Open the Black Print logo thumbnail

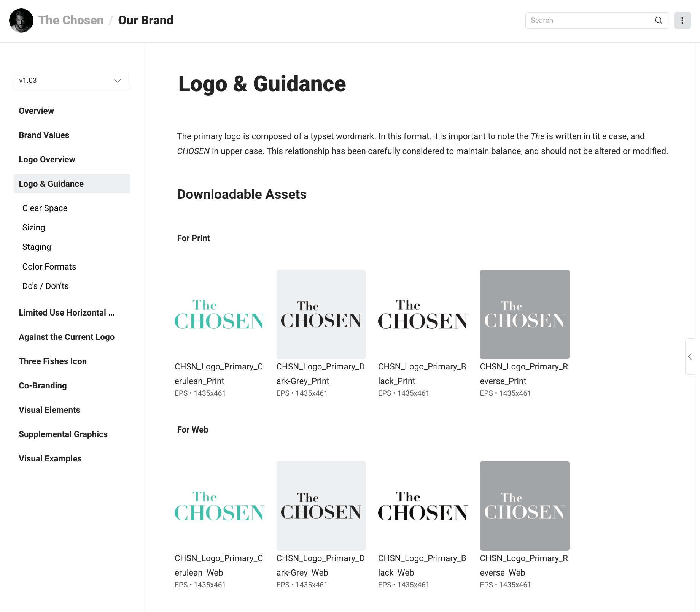423,314
